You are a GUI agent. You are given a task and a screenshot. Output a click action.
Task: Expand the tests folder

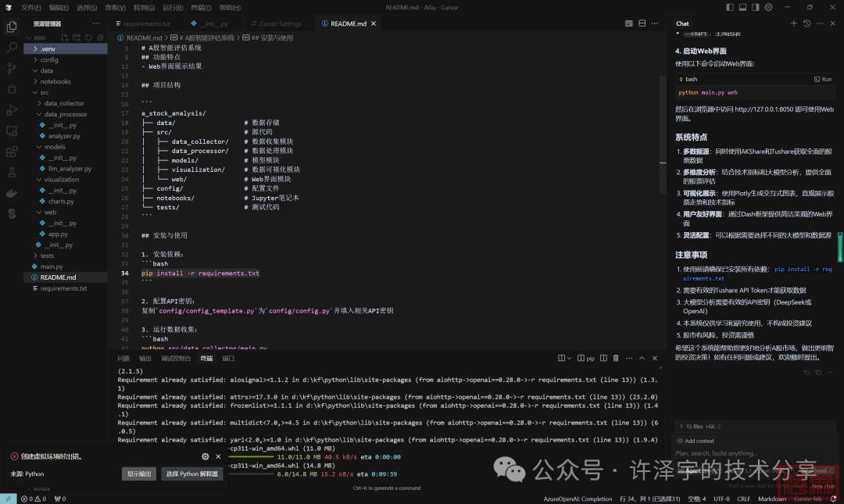(66, 256)
